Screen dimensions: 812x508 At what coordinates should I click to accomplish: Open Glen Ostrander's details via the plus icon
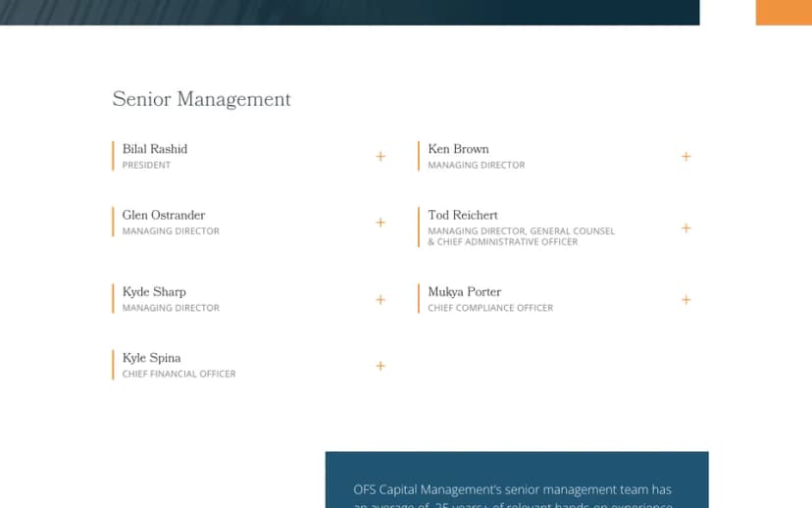tap(381, 223)
